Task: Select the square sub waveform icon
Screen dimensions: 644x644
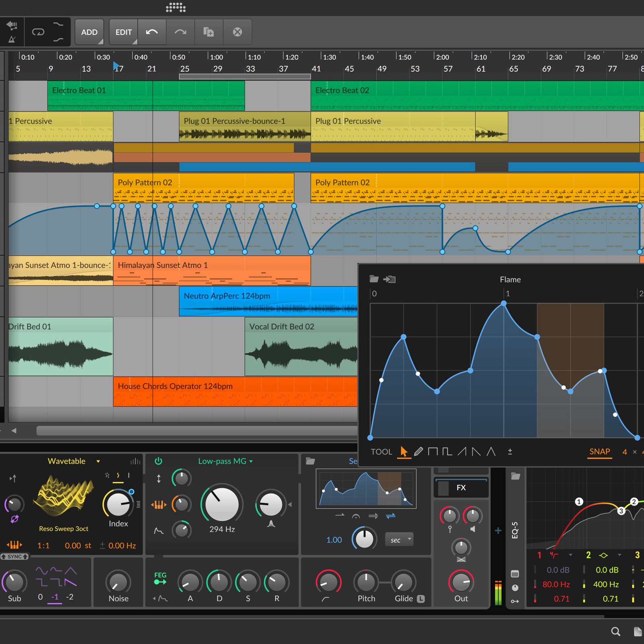Action: click(x=42, y=582)
